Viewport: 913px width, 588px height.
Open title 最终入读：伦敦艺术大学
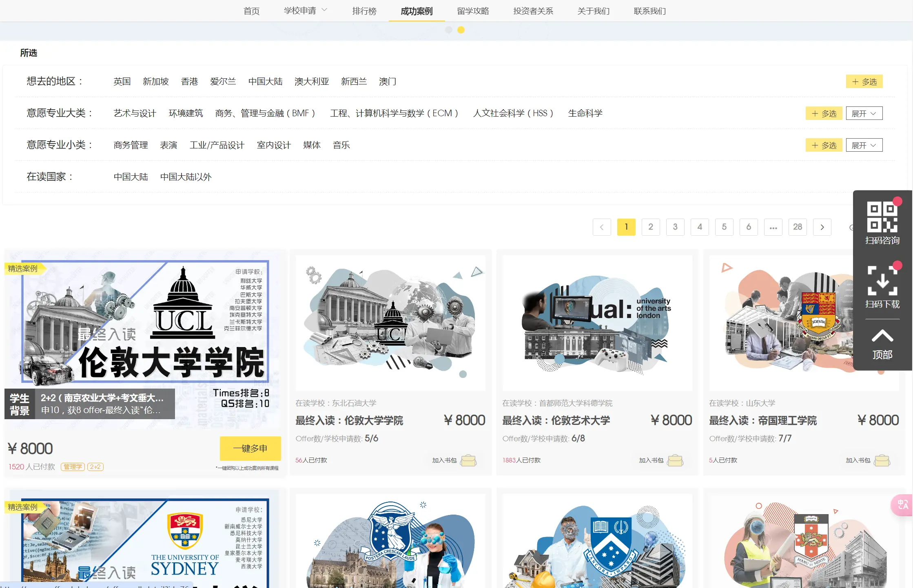point(556,420)
